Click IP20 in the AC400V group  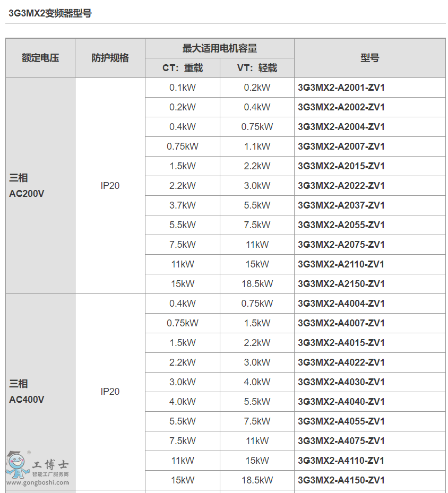[x=110, y=392]
